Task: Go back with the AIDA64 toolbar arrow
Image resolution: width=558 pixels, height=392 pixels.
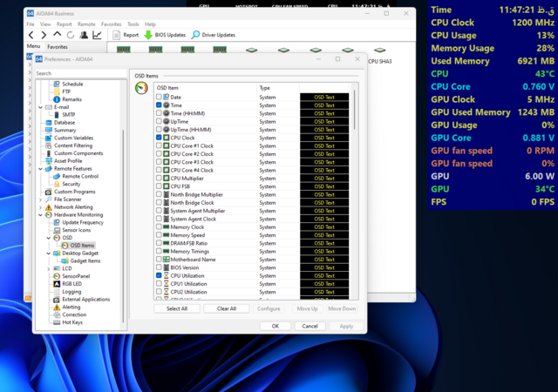Action: coord(31,35)
